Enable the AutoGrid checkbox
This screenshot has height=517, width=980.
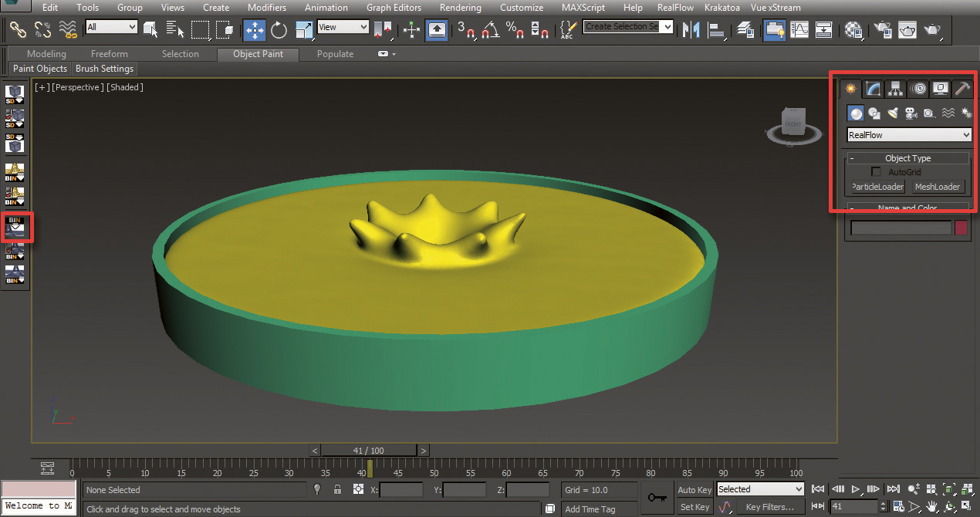click(876, 172)
